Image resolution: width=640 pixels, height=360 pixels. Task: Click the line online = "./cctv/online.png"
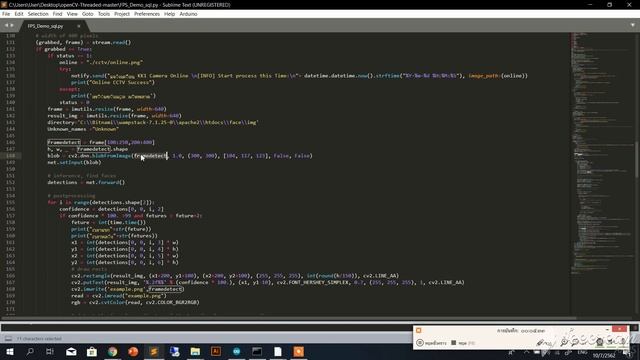point(101,62)
